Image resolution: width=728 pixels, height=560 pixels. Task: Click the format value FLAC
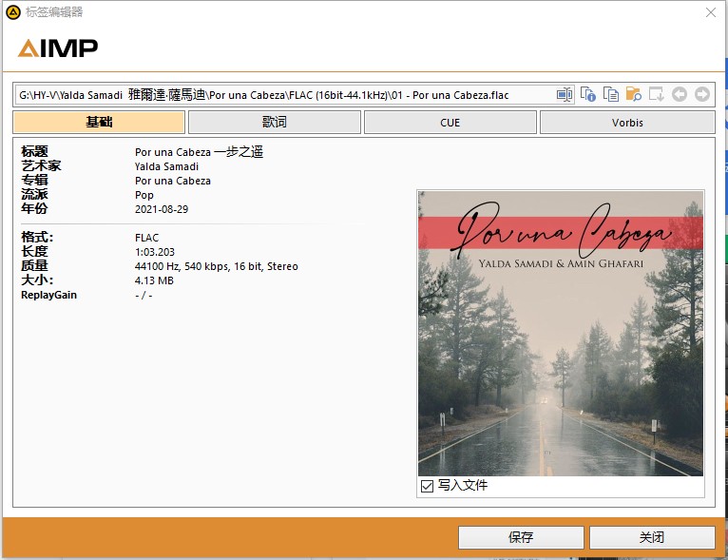(146, 238)
